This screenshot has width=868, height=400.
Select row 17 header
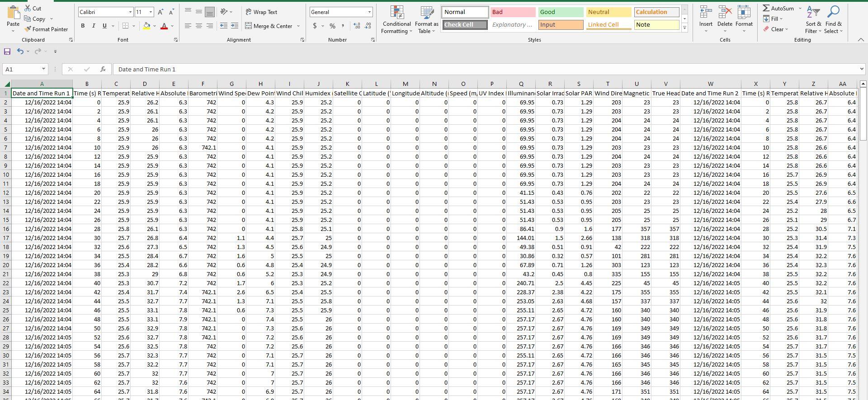6,238
